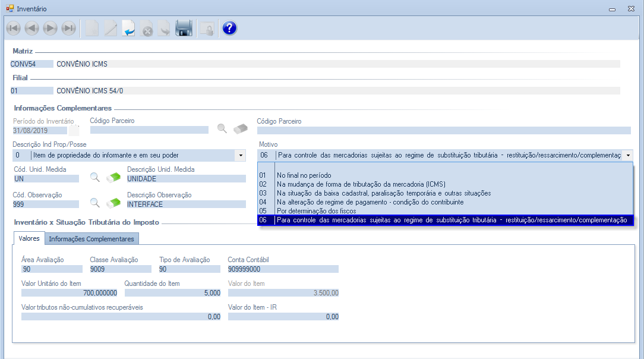The image size is (644, 359).
Task: Open the Período do Inventário calendar icon
Action: pyautogui.click(x=74, y=130)
